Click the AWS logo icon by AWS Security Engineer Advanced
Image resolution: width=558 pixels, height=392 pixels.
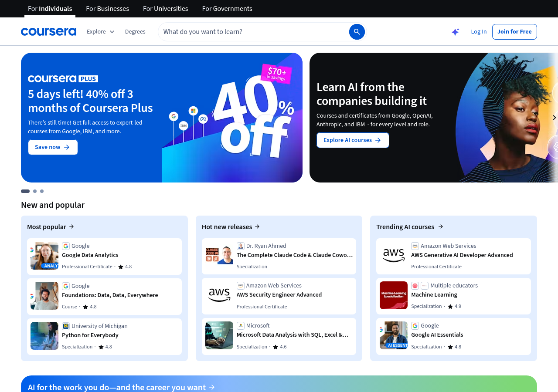[241, 286]
